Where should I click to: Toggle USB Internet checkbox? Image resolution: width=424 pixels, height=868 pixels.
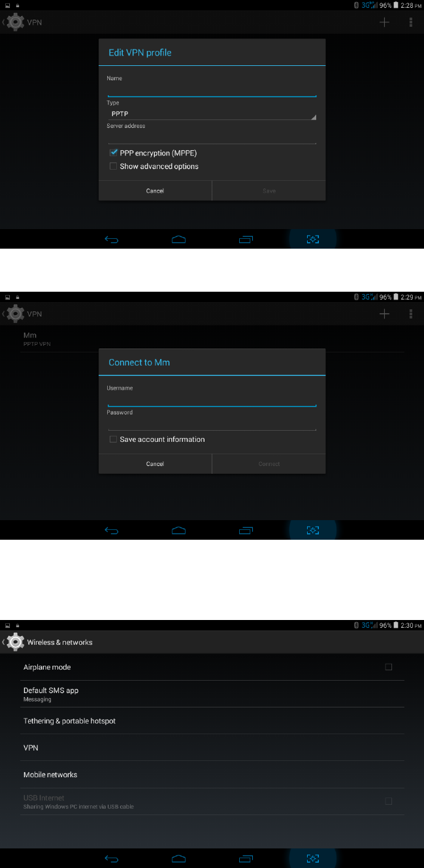[389, 801]
